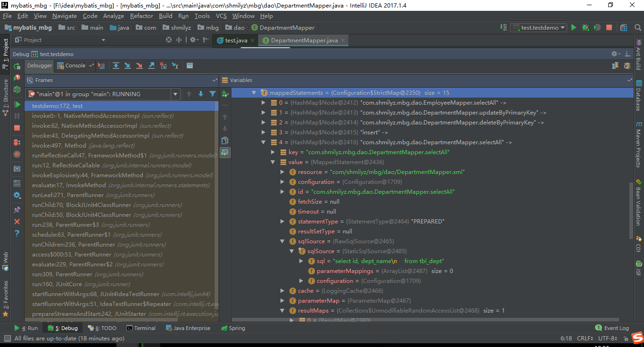Expand the cache = LoggingCache node

[282, 291]
